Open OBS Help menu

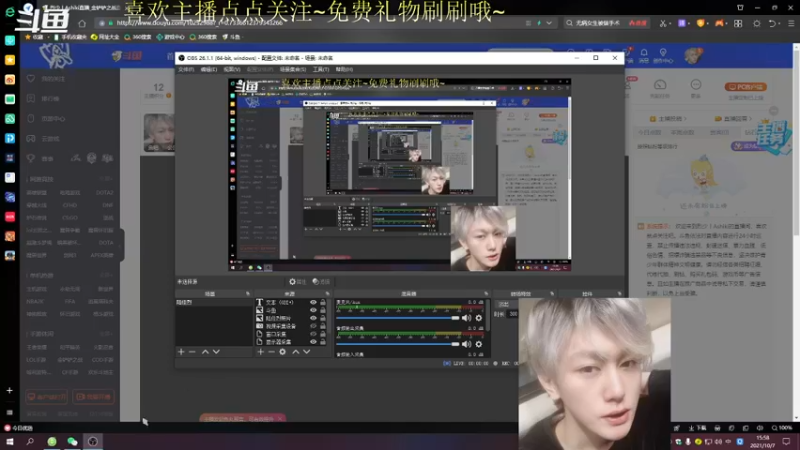pos(344,69)
